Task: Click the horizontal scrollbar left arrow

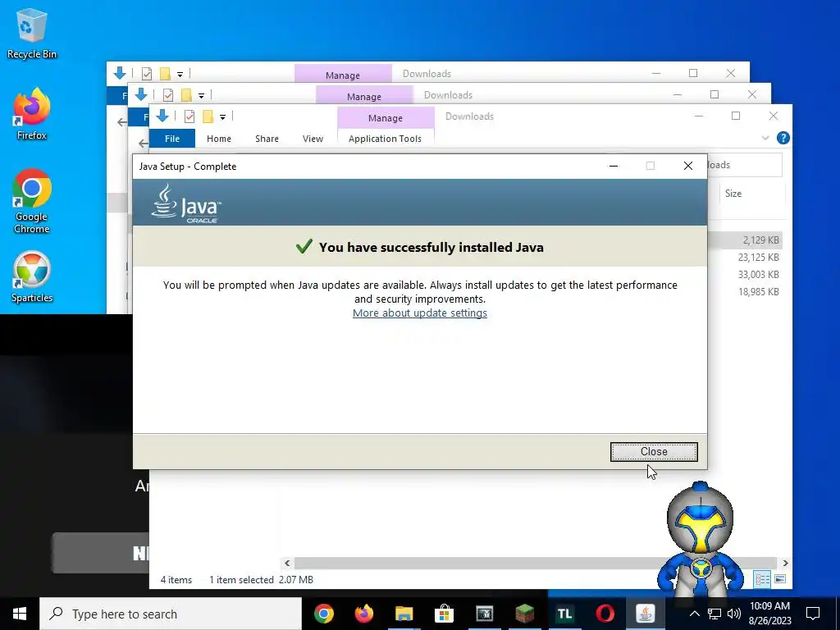Action: coord(287,563)
